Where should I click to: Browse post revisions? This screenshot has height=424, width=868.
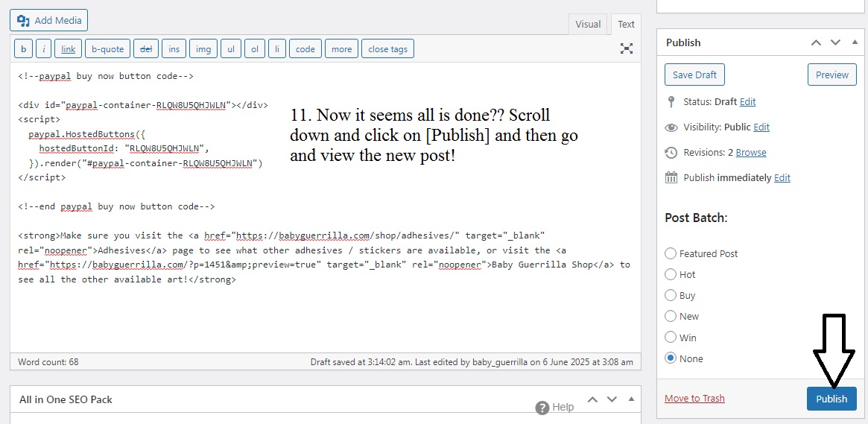(x=750, y=152)
